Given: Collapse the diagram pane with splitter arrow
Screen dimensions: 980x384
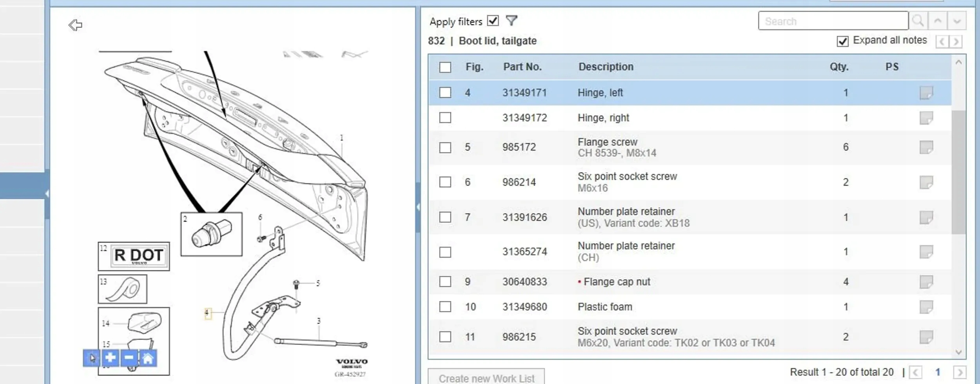Looking at the screenshot, I should [x=418, y=206].
